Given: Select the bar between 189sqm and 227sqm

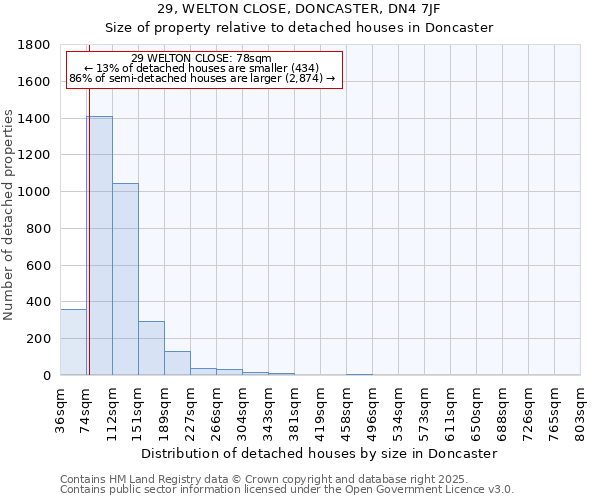Looking at the screenshot, I should click(177, 363).
